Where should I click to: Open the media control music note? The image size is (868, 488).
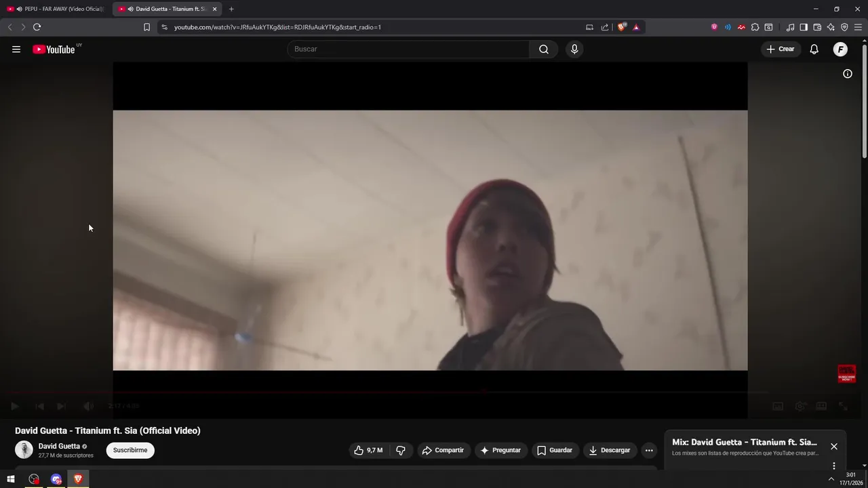click(790, 27)
